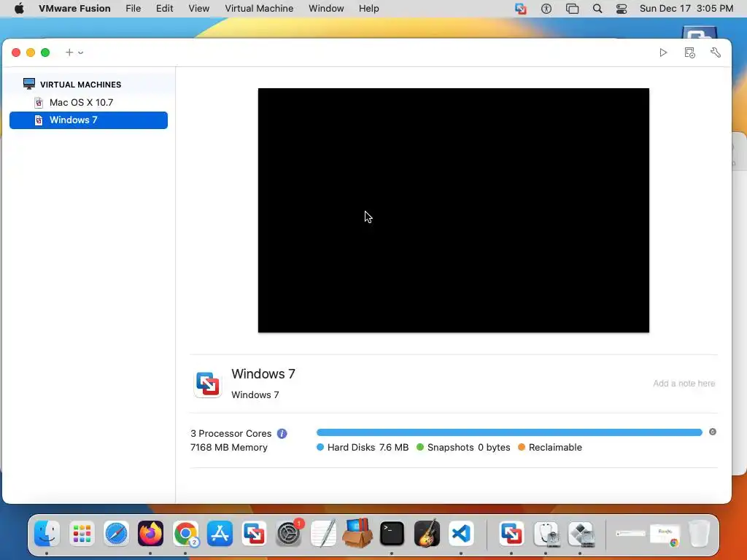747x560 pixels.
Task: Open the Help menu
Action: (x=368, y=9)
